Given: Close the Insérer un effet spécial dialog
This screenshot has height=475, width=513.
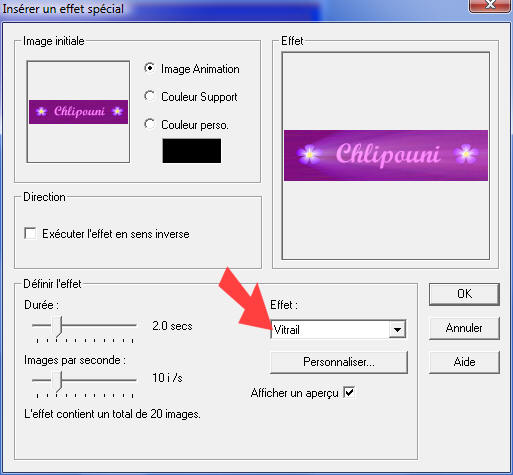Looking at the screenshot, I should [x=490, y=5].
